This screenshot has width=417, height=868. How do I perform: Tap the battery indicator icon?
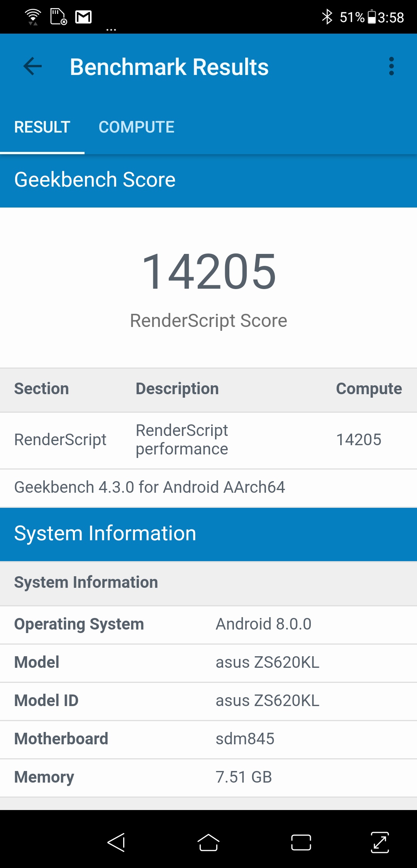[x=371, y=17]
